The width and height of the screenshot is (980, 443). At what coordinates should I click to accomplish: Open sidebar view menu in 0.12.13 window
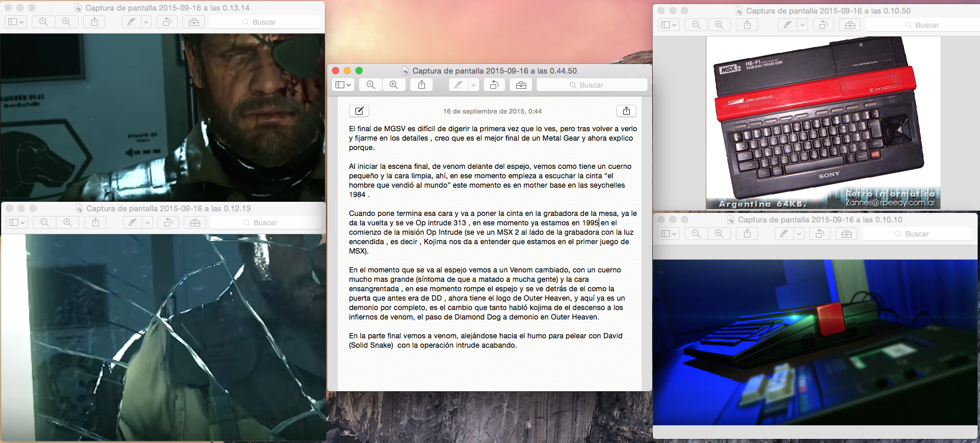pos(17,222)
